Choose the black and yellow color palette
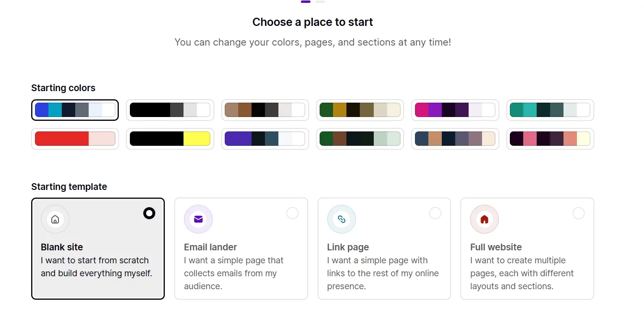The height and width of the screenshot is (329, 644). [170, 139]
